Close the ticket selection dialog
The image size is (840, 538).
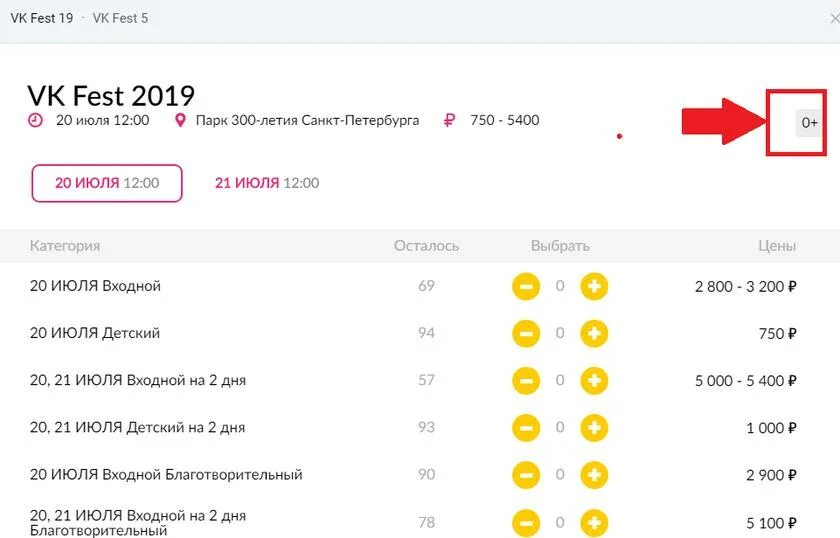[834, 19]
